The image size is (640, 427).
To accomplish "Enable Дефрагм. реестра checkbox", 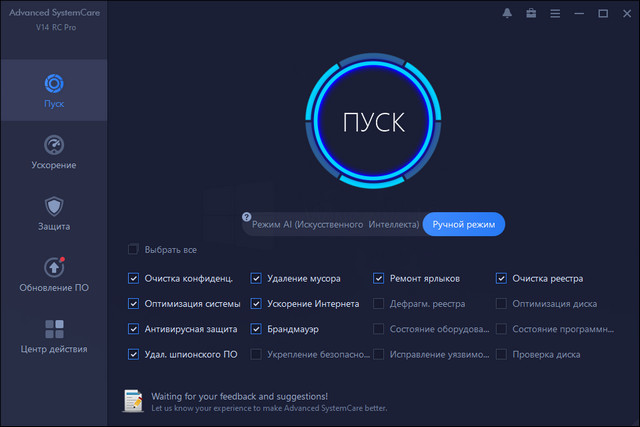I will (x=379, y=303).
